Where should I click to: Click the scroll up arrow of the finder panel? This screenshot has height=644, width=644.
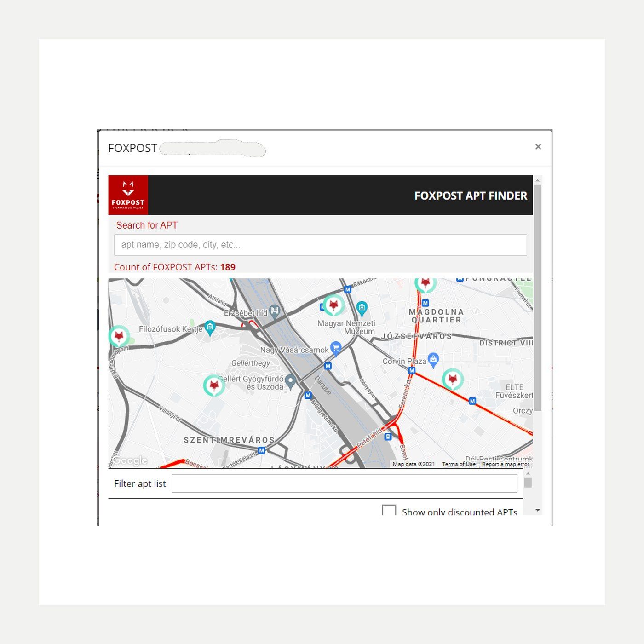538,180
